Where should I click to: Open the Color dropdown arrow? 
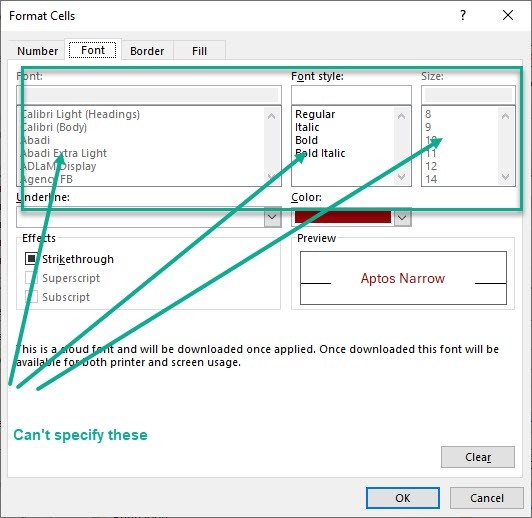[402, 217]
